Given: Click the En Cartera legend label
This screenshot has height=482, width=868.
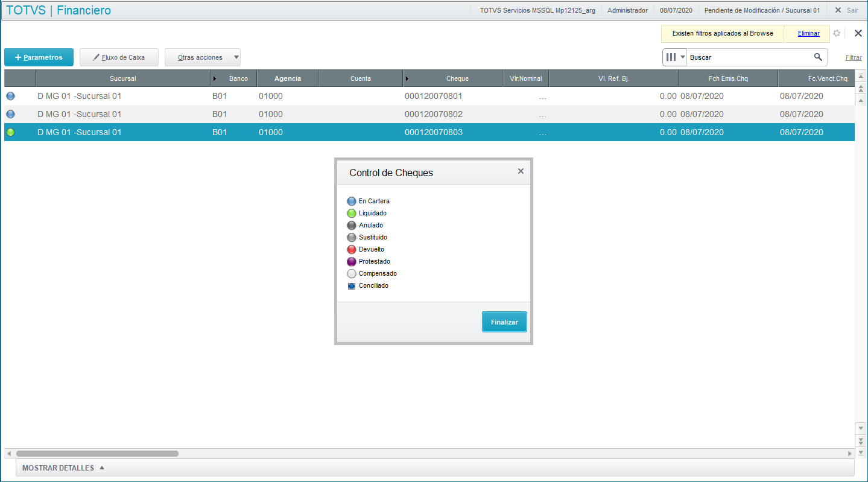Looking at the screenshot, I should pyautogui.click(x=374, y=201).
